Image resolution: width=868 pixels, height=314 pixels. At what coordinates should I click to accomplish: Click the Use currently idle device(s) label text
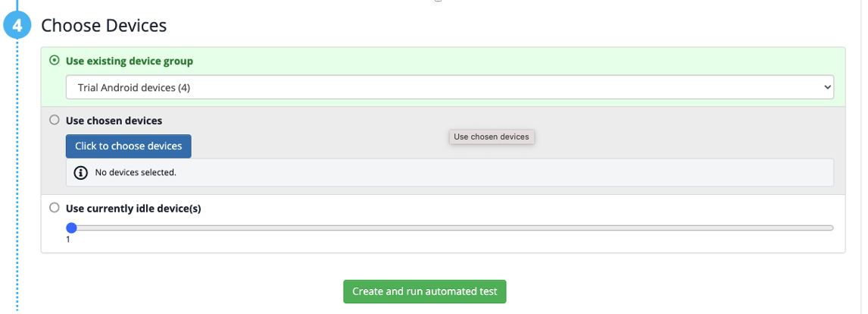(133, 208)
